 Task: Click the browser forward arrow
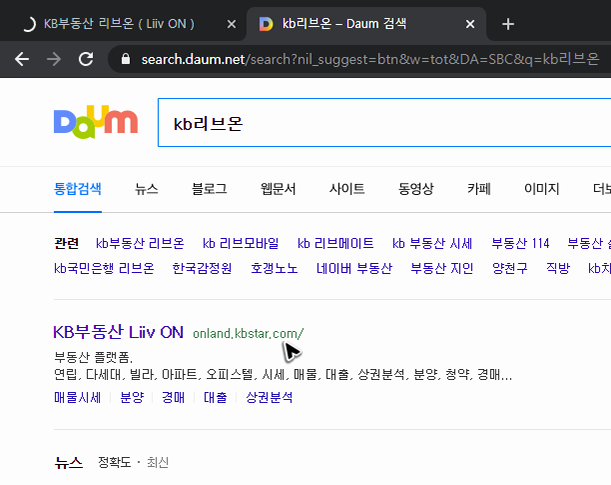[54, 59]
